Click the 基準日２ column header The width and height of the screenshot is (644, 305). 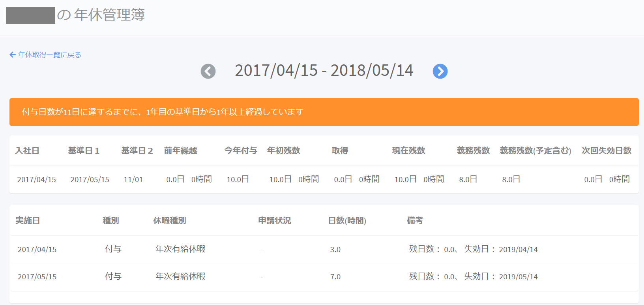[137, 151]
